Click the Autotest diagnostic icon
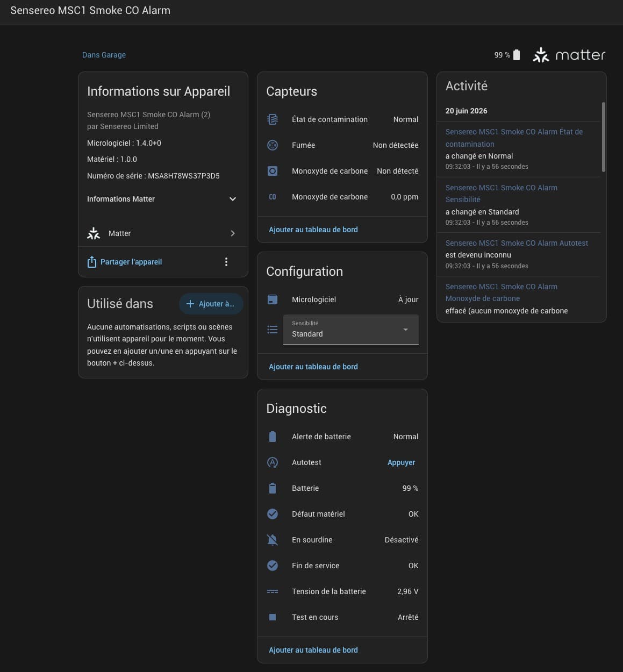The width and height of the screenshot is (623, 672). pos(273,462)
